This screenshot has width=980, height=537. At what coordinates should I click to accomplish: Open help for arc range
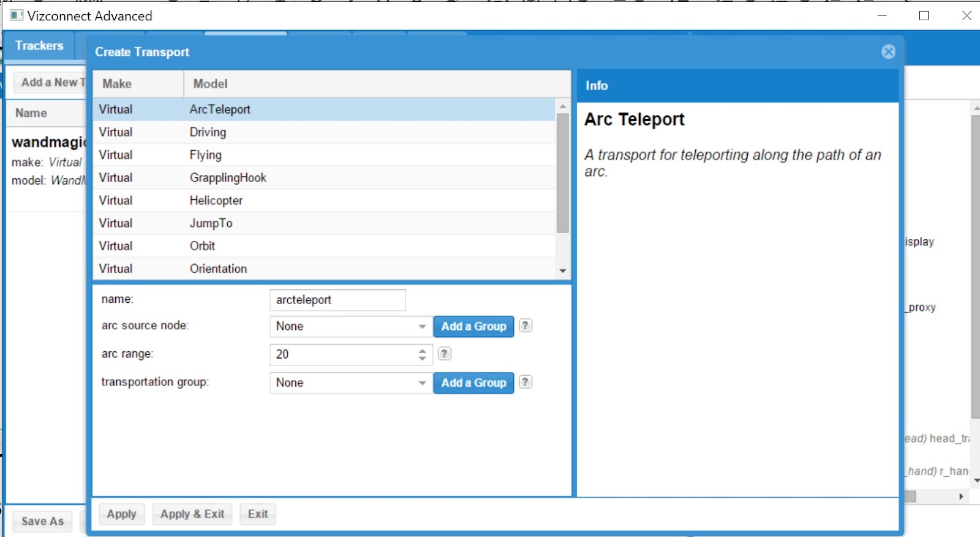tap(445, 354)
